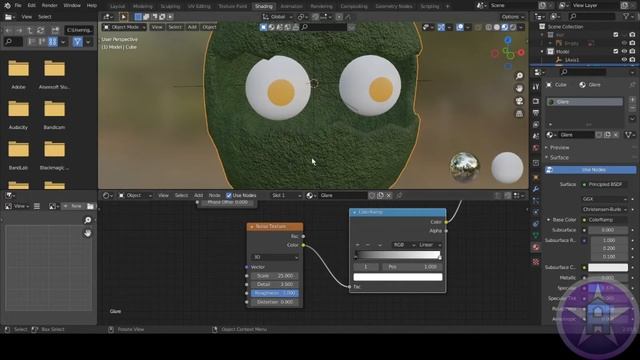Hide the armature item below Model with eye

tap(624, 60)
